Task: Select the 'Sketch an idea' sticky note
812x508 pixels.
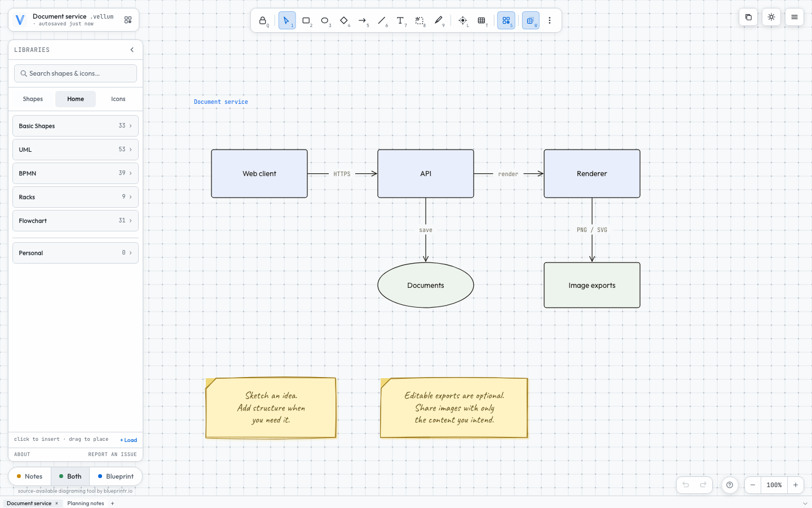Action: [271, 408]
